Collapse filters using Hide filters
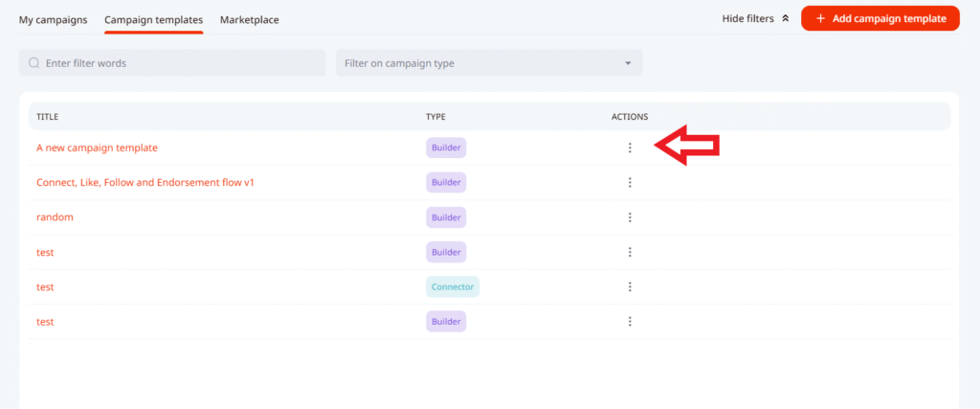The height and width of the screenshot is (409, 980). (x=747, y=18)
